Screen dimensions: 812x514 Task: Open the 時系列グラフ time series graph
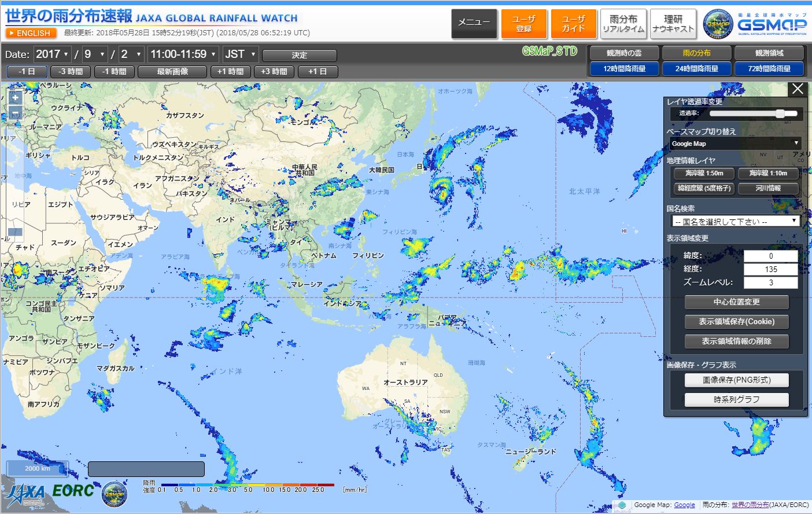736,400
